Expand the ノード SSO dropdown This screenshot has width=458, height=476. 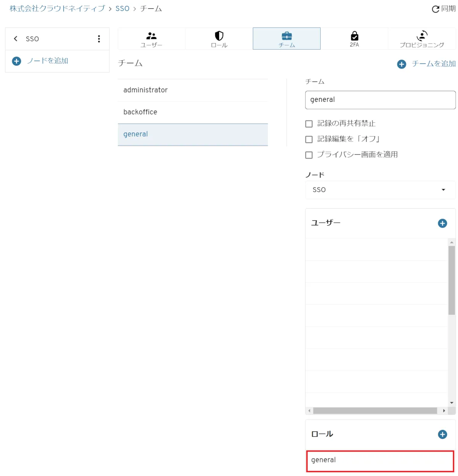(380, 190)
